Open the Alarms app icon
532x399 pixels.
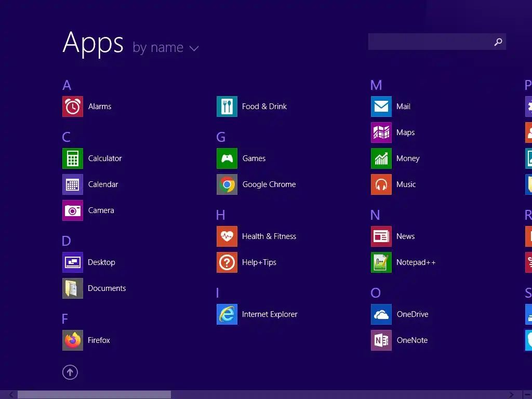click(73, 107)
